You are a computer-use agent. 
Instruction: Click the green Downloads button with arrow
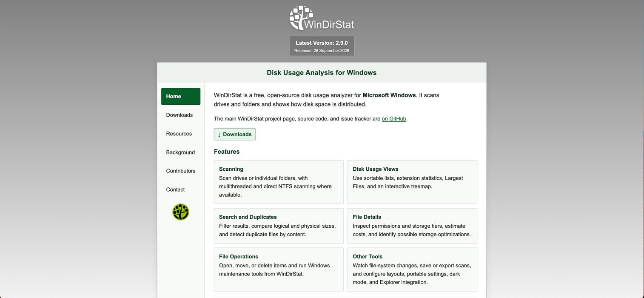[x=235, y=134]
